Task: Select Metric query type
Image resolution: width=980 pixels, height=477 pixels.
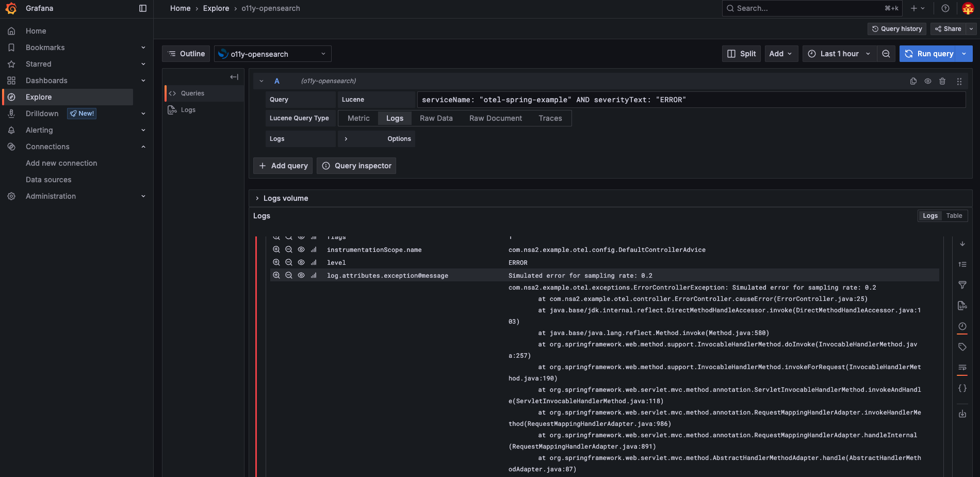Action: pos(358,118)
